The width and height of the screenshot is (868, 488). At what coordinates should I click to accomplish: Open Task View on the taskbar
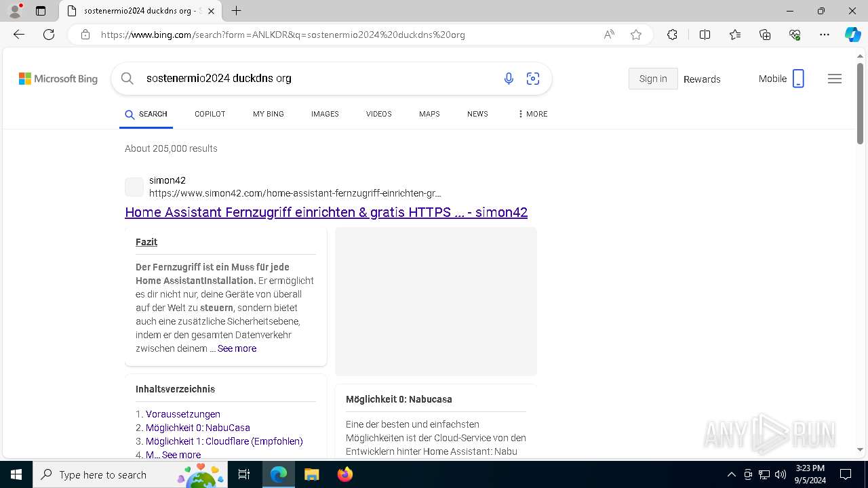(x=245, y=474)
